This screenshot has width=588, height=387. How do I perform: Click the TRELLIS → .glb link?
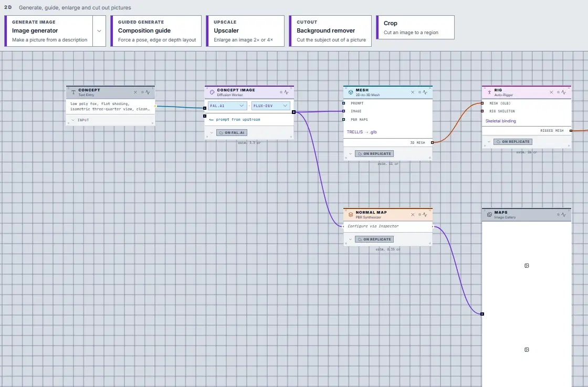click(x=362, y=132)
